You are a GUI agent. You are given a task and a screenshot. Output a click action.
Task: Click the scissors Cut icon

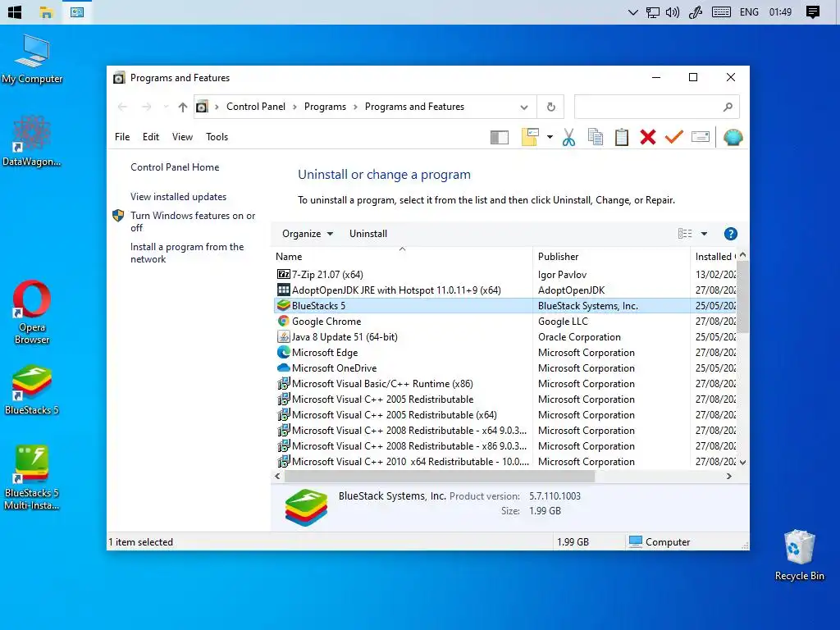coord(569,137)
